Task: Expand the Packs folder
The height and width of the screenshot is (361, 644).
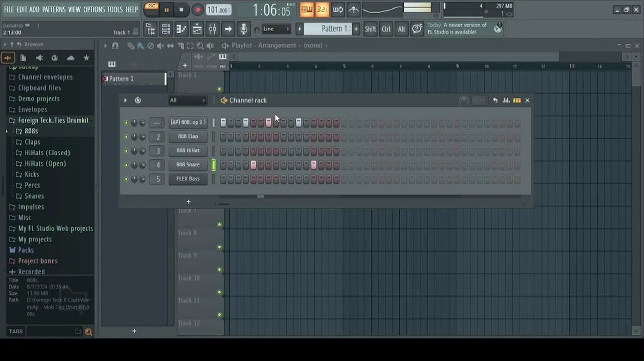Action: (x=26, y=250)
